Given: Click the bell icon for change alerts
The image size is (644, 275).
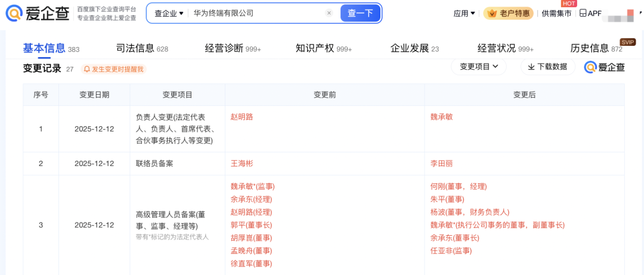Looking at the screenshot, I should pyautogui.click(x=87, y=69).
